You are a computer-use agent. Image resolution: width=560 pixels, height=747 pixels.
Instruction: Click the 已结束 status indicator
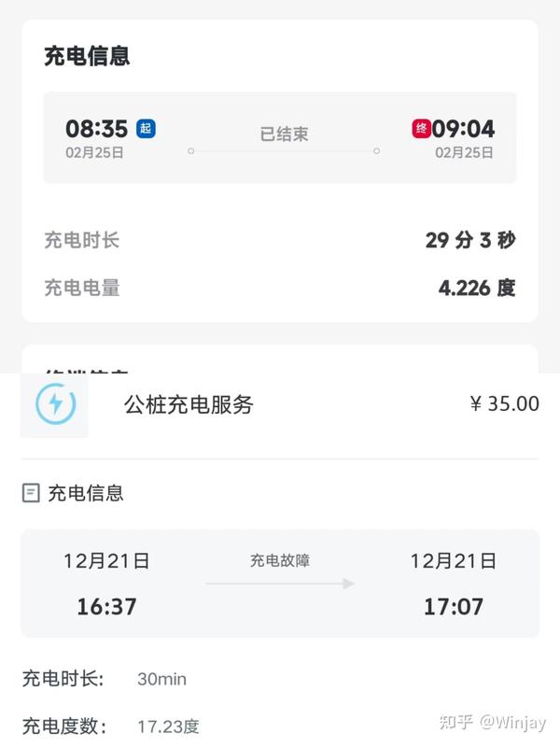[x=284, y=134]
